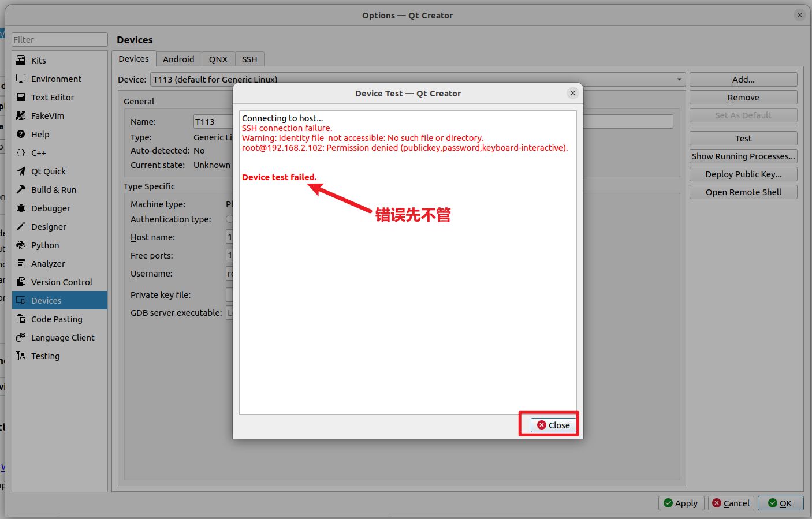Open the Help question-mark icon

point(21,134)
